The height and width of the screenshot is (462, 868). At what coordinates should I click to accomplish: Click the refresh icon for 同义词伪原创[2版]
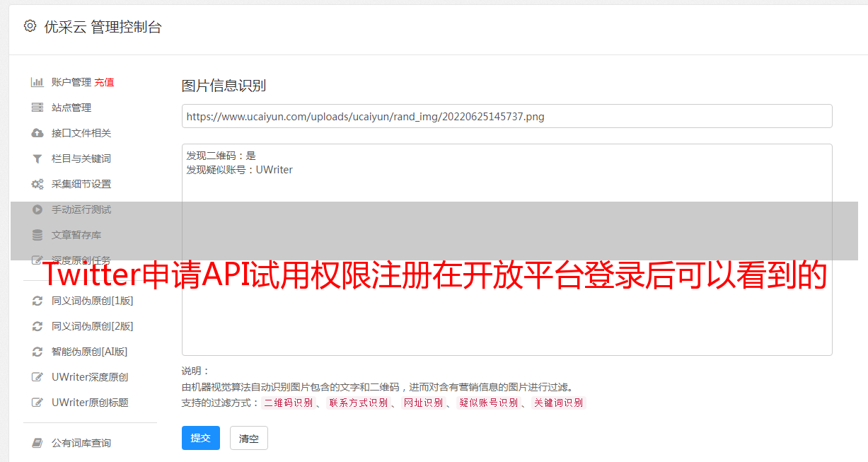pyautogui.click(x=37, y=326)
